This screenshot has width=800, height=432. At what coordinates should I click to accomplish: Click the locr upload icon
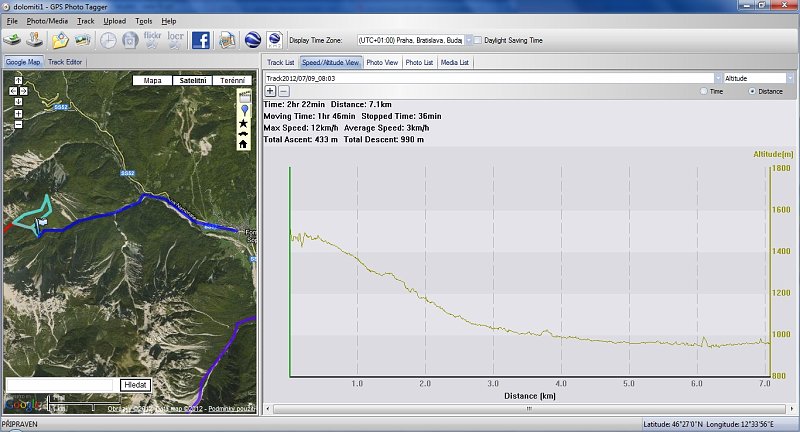[175, 40]
